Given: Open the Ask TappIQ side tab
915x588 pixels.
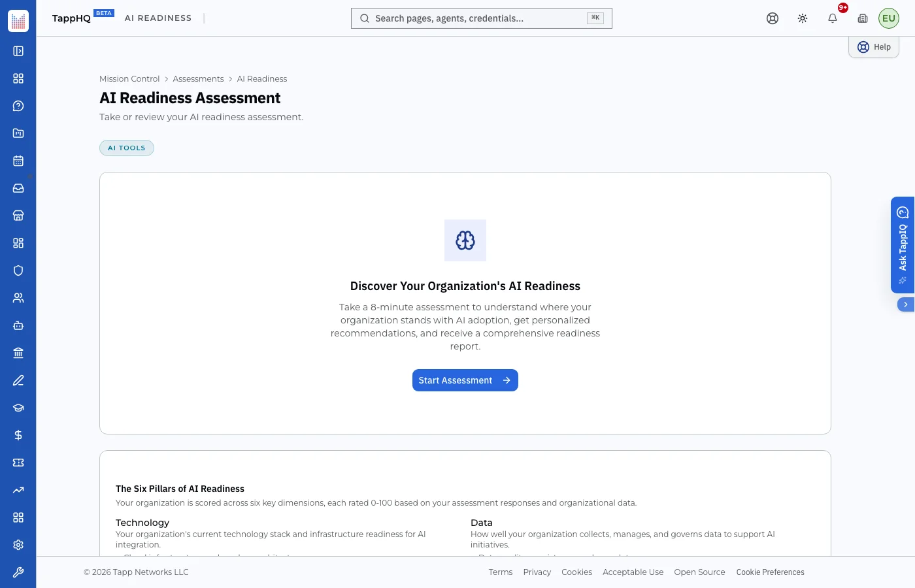Looking at the screenshot, I should [903, 245].
